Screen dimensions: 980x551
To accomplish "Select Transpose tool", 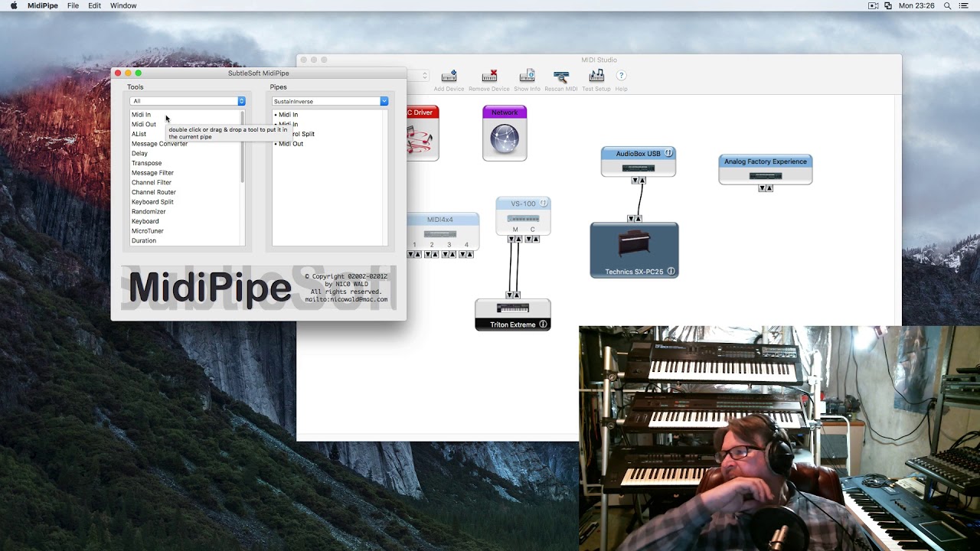I will click(146, 163).
